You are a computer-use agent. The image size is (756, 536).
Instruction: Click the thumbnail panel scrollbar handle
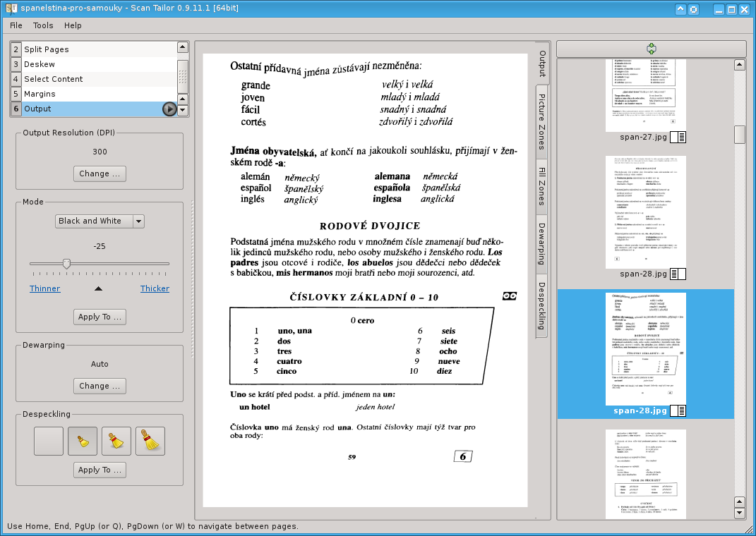740,135
